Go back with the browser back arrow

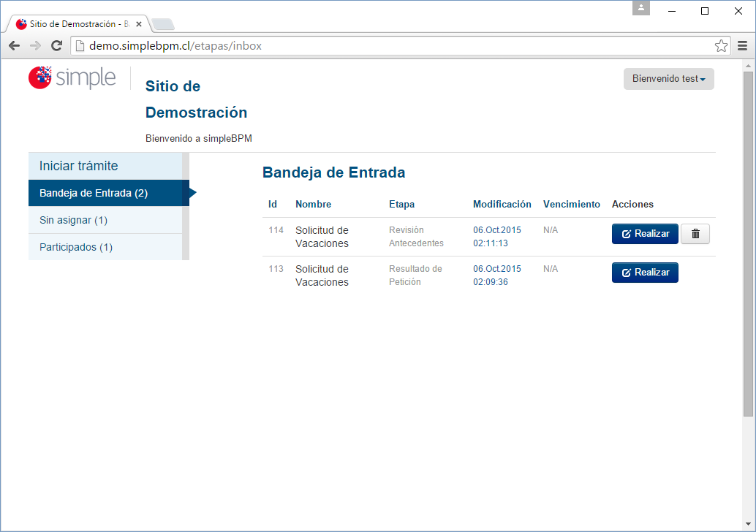pos(15,46)
